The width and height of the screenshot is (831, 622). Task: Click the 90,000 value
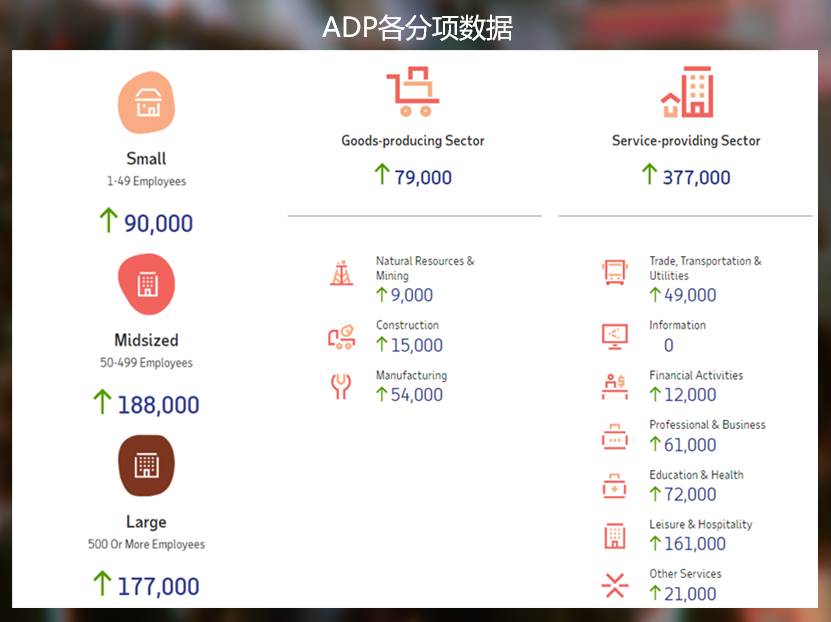pyautogui.click(x=158, y=223)
